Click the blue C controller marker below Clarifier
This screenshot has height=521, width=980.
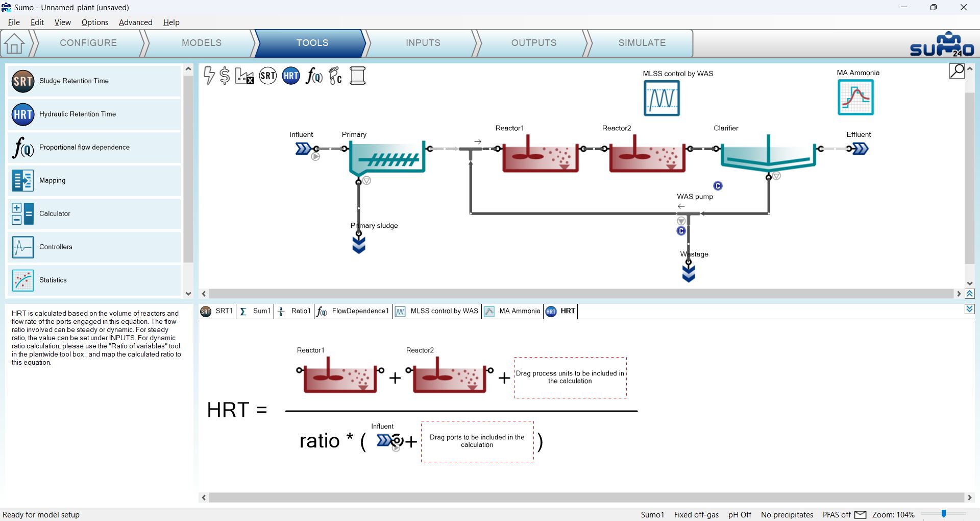pyautogui.click(x=718, y=186)
